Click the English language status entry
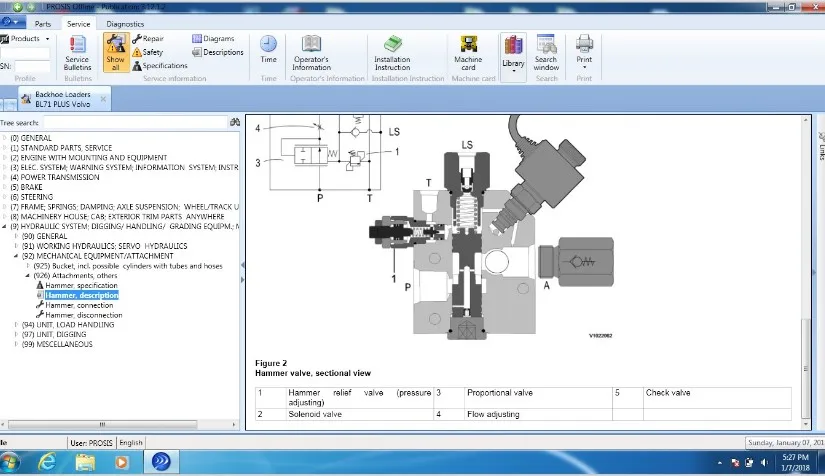This screenshot has height=476, width=825. (130, 442)
